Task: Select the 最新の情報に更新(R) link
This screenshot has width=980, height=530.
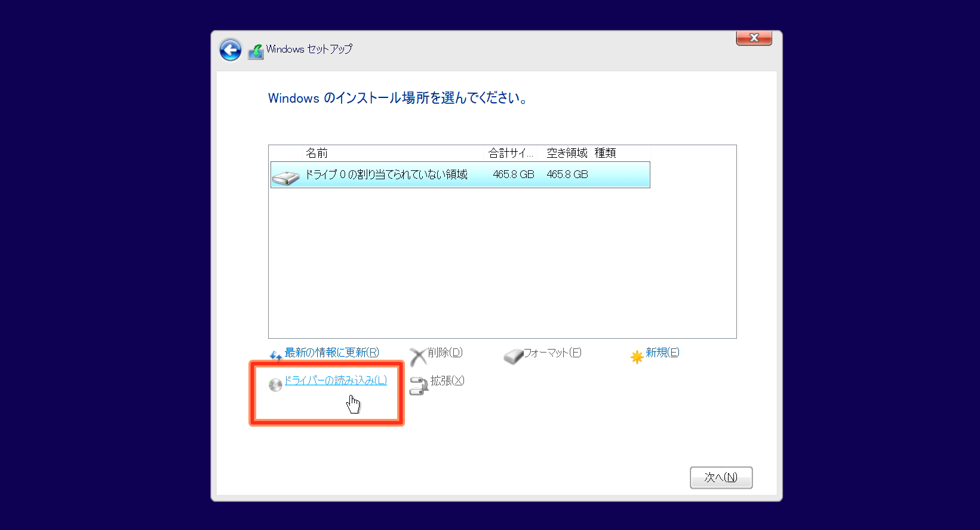Action: pyautogui.click(x=331, y=353)
